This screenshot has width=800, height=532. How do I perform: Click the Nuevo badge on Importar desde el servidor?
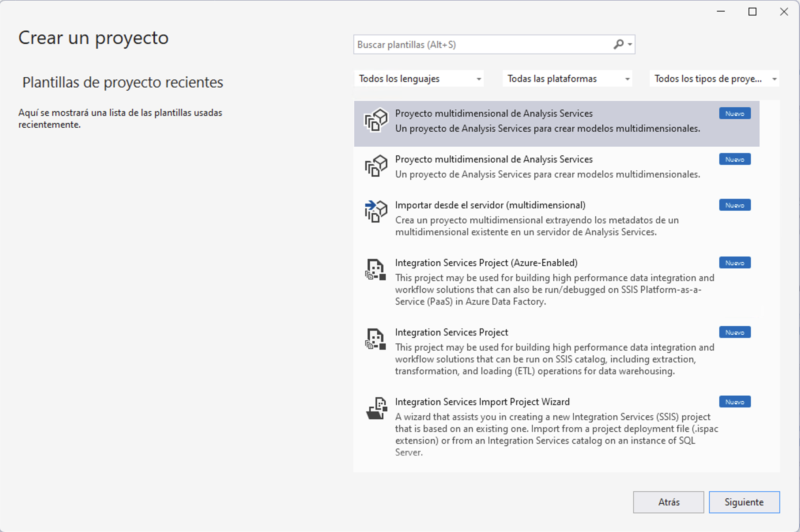[x=735, y=205]
